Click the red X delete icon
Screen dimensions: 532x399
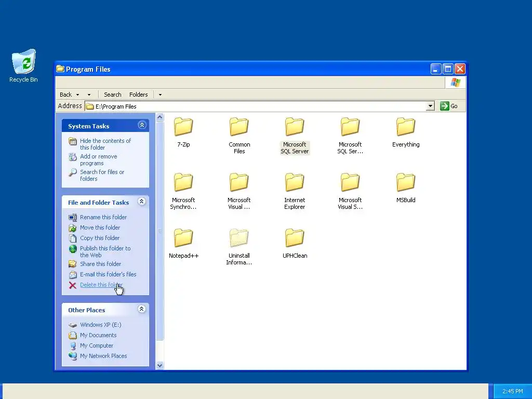point(73,285)
